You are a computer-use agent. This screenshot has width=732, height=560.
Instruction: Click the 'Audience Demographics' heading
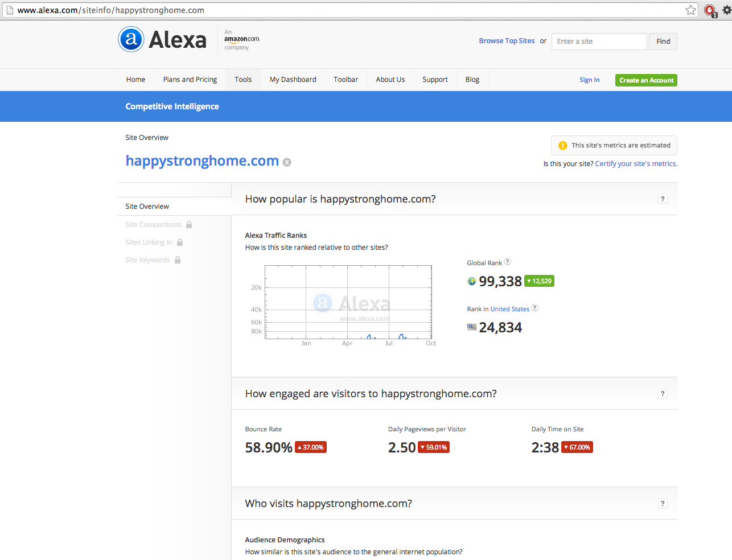[x=285, y=540]
